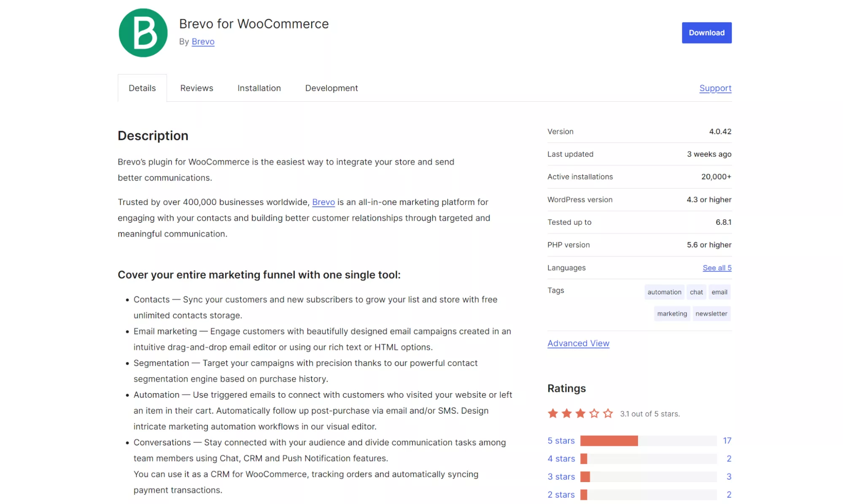843x504 pixels.
Task: Open 3 stars reviews link
Action: click(561, 477)
